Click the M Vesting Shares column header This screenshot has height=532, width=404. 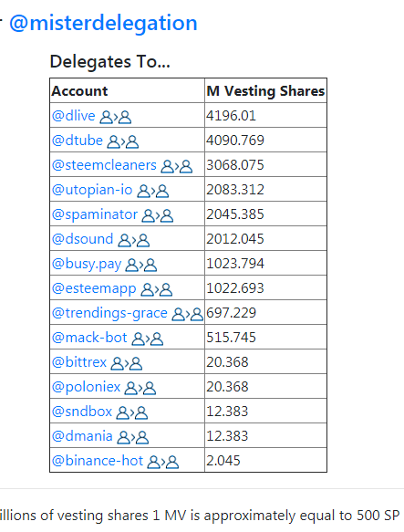(265, 91)
